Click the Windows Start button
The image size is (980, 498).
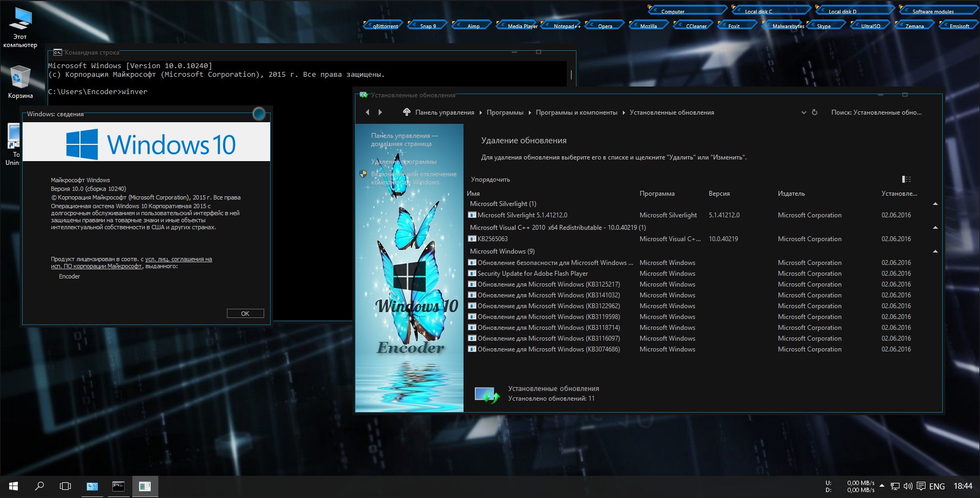14,487
